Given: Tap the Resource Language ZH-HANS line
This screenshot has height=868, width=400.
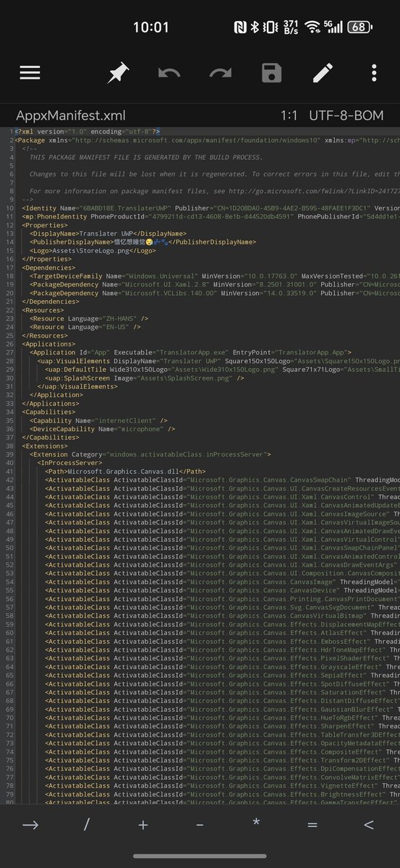Looking at the screenshot, I should click(89, 319).
